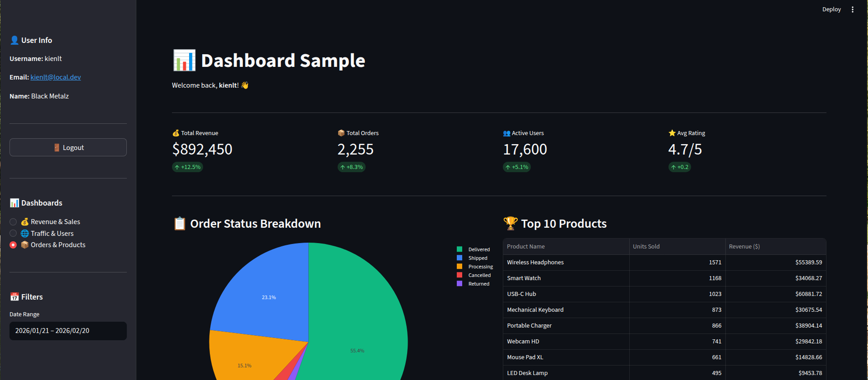
Task: Click the money bag icon beside Total Revenue
Action: coord(176,133)
